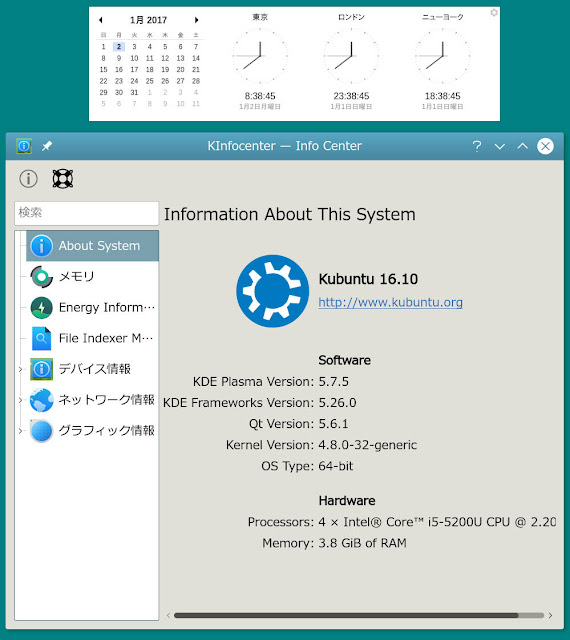Click the Processors Intel Core i5-5200U text
This screenshot has height=640, width=570.
(437, 522)
